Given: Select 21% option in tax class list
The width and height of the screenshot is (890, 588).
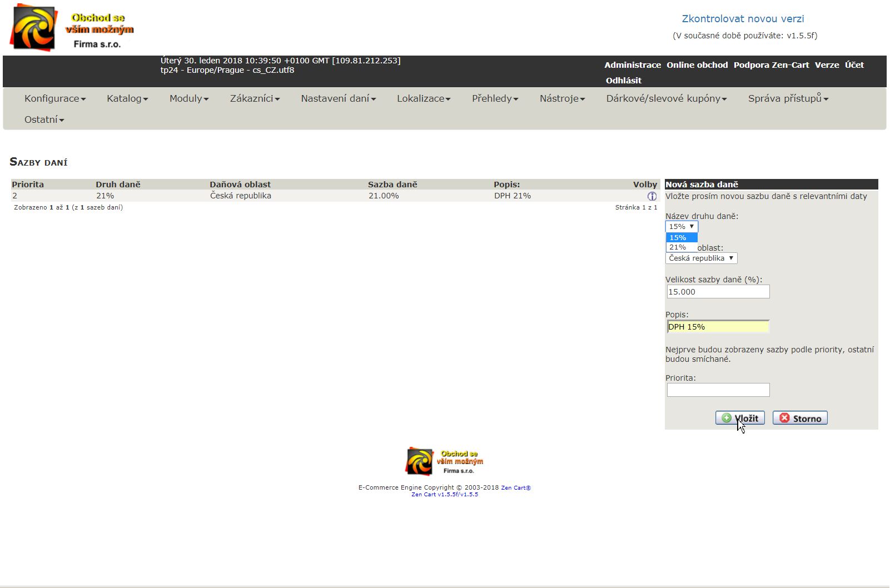Looking at the screenshot, I should [x=678, y=247].
